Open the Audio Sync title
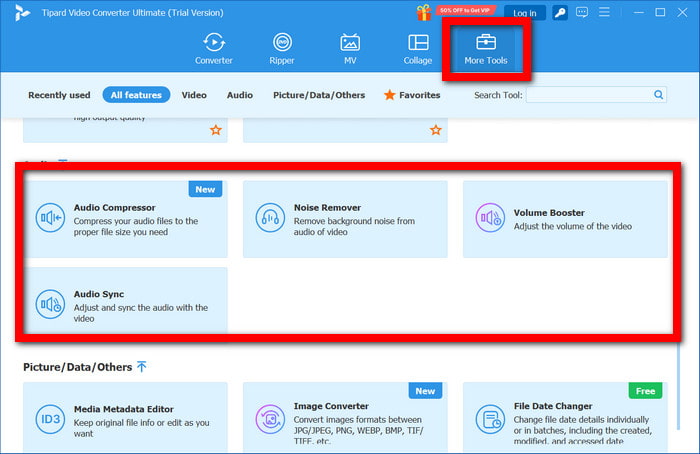The height and width of the screenshot is (454, 700). (x=99, y=294)
